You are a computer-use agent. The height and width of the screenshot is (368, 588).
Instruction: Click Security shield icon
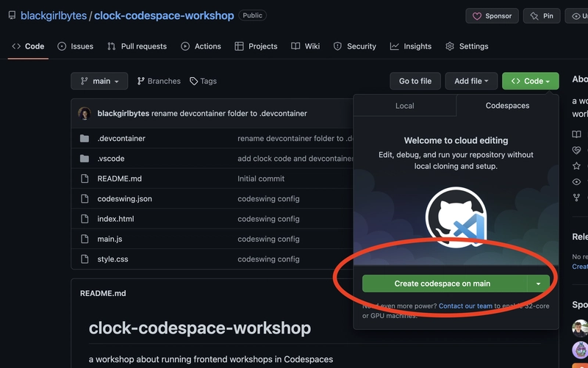click(337, 46)
